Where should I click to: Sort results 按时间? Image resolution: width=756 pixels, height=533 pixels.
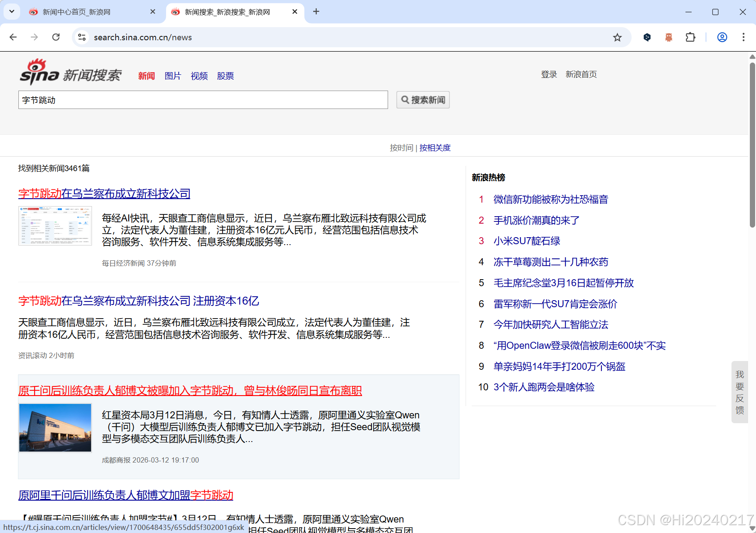pyautogui.click(x=402, y=148)
